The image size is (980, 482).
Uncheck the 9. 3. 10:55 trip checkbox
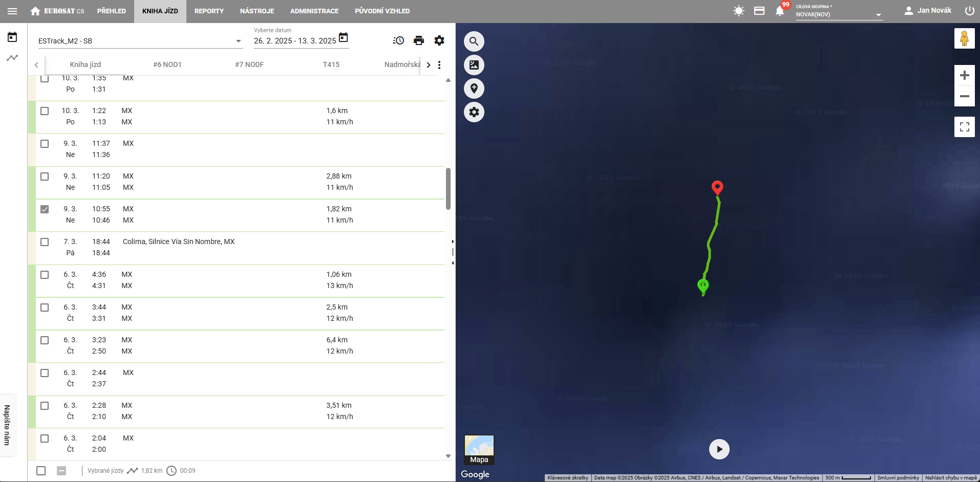[x=45, y=209]
